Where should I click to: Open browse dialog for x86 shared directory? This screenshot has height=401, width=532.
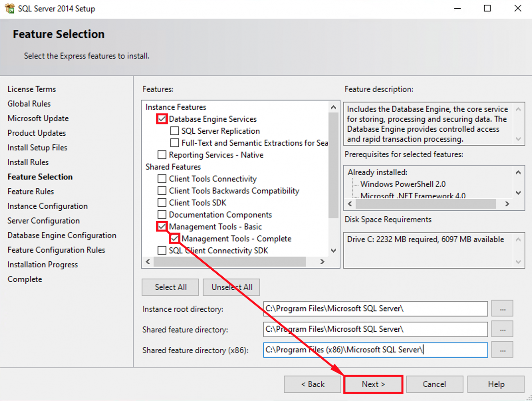502,350
